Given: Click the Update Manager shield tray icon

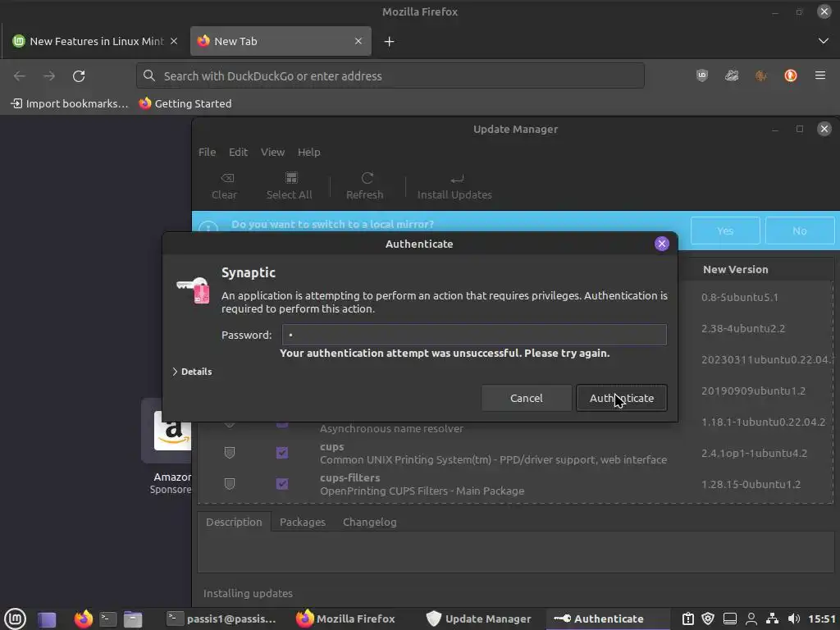Looking at the screenshot, I should [708, 619].
